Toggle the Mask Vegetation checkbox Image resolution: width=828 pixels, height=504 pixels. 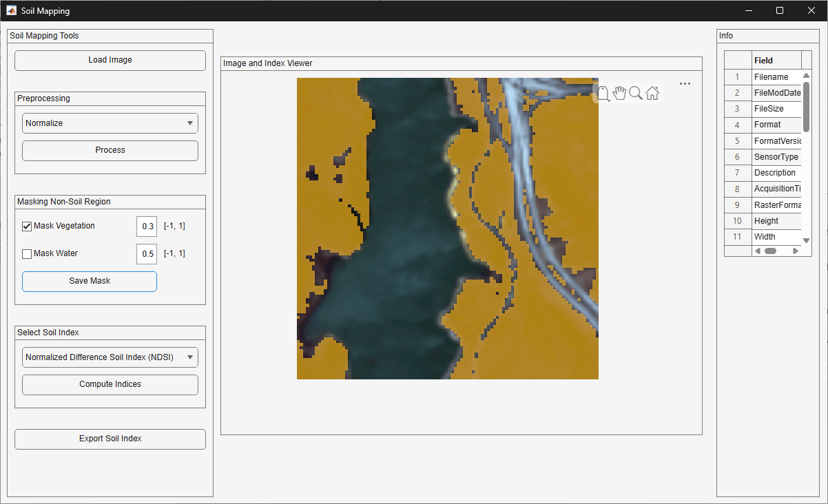point(27,226)
